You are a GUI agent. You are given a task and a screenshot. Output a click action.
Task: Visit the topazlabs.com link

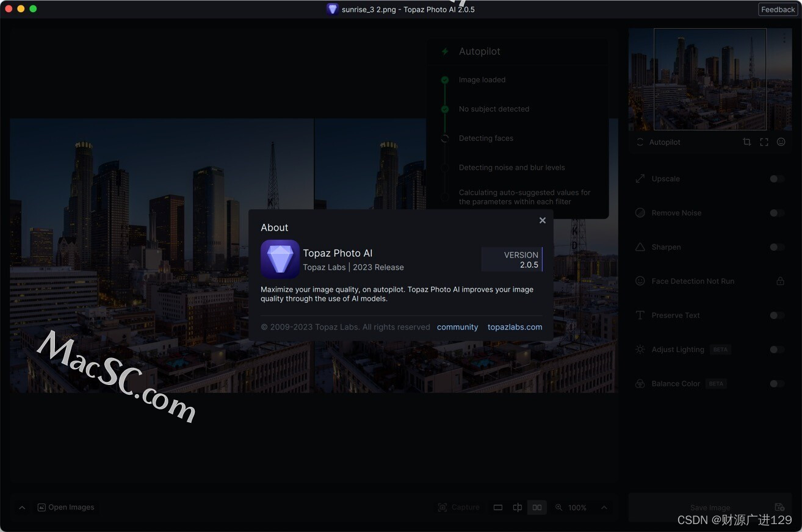tap(515, 327)
